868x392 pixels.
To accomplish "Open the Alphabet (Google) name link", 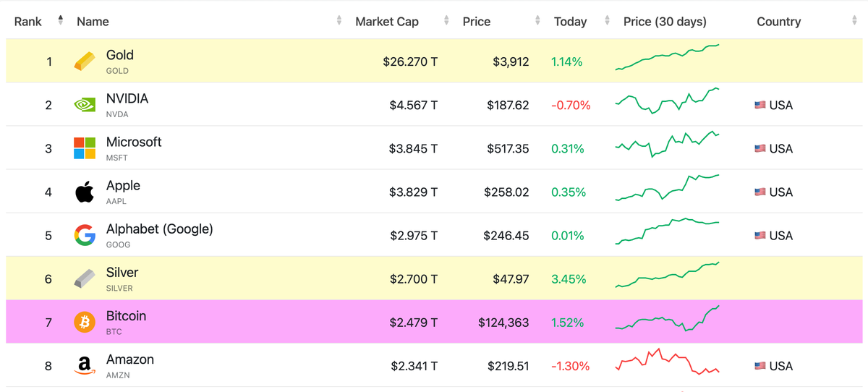I will [159, 229].
